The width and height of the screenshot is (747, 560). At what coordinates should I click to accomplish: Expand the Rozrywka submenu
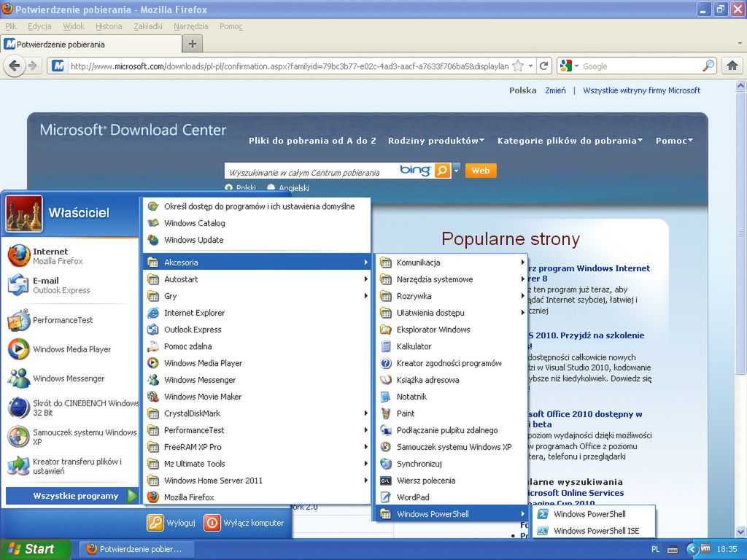(452, 296)
